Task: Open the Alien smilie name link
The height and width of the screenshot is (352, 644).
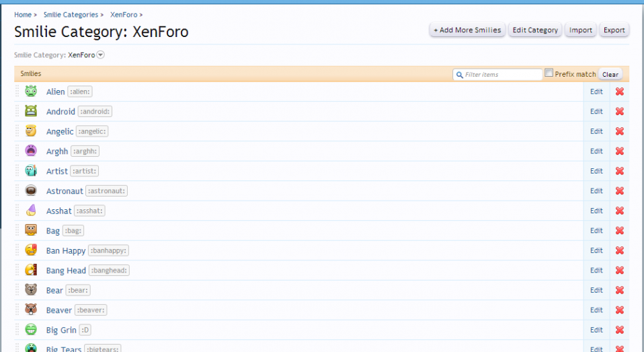Action: point(55,92)
